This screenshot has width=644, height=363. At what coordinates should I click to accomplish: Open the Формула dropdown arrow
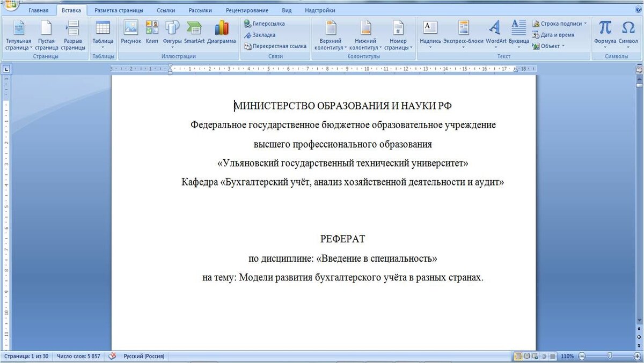(x=605, y=48)
